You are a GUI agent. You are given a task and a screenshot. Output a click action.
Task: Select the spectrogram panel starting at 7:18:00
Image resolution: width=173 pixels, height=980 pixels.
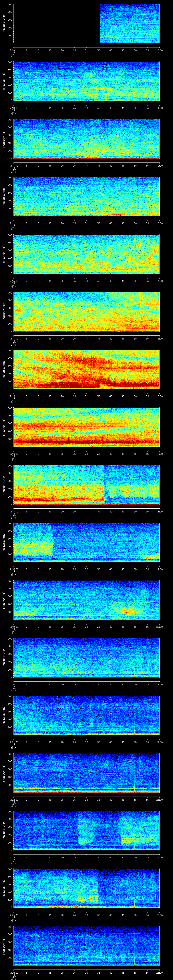pyautogui.click(x=87, y=543)
